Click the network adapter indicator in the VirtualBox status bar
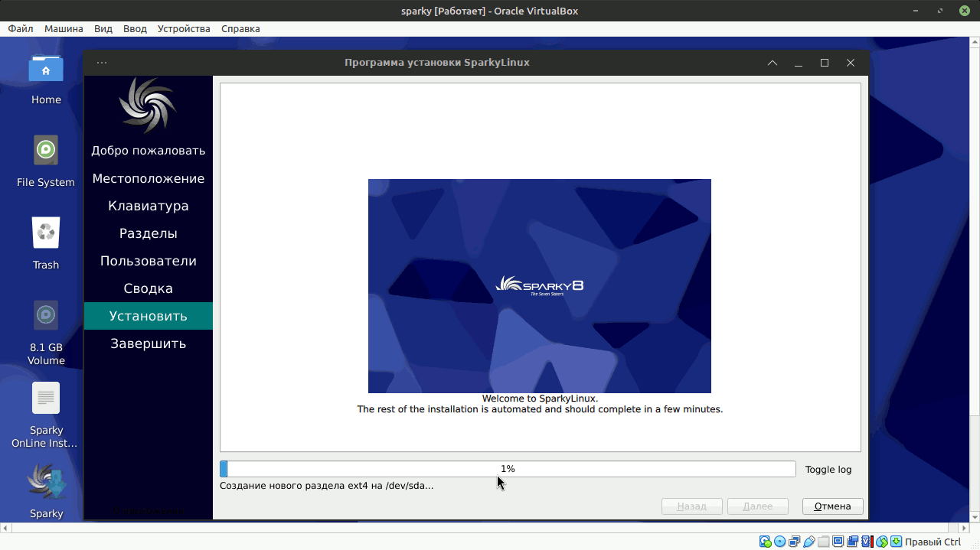 [795, 542]
